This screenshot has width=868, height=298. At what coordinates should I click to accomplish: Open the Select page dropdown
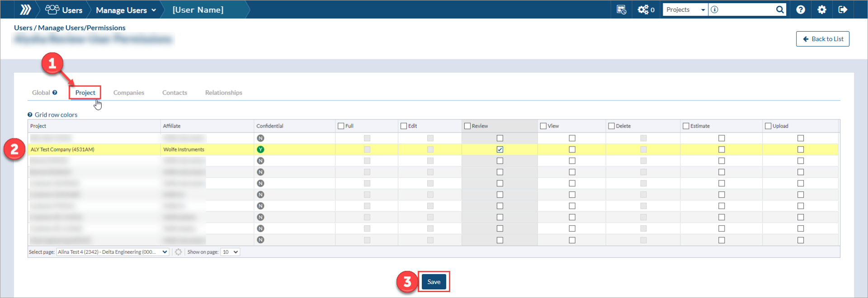[113, 252]
